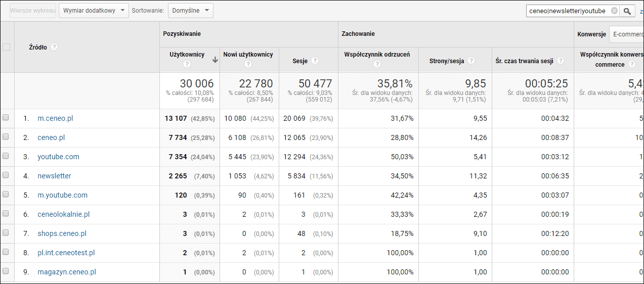Open help icon under Użytkownicy header
This screenshot has height=284, width=644.
(187, 64)
